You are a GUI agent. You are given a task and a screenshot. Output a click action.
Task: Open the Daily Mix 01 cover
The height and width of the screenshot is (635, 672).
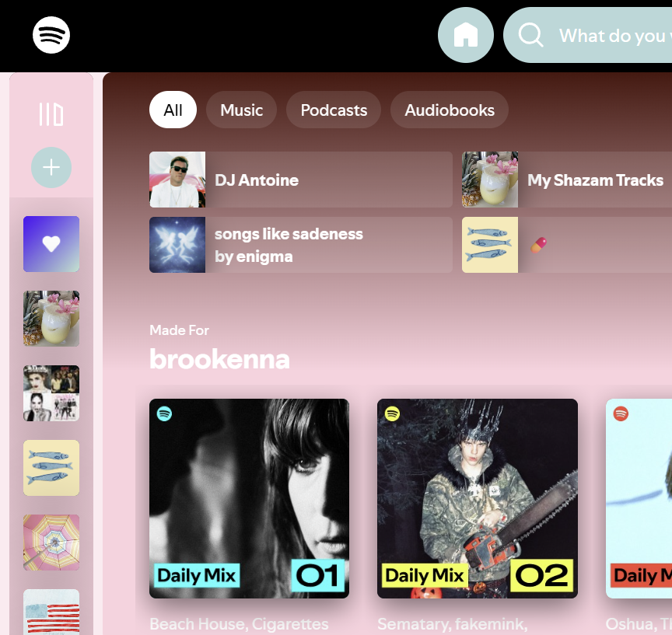point(249,498)
